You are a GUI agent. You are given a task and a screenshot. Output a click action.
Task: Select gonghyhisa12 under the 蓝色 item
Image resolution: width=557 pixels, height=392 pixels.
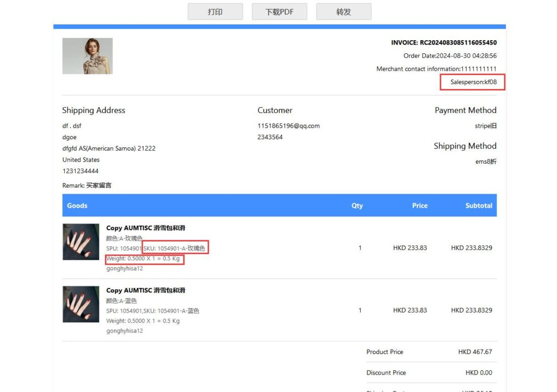coord(125,331)
